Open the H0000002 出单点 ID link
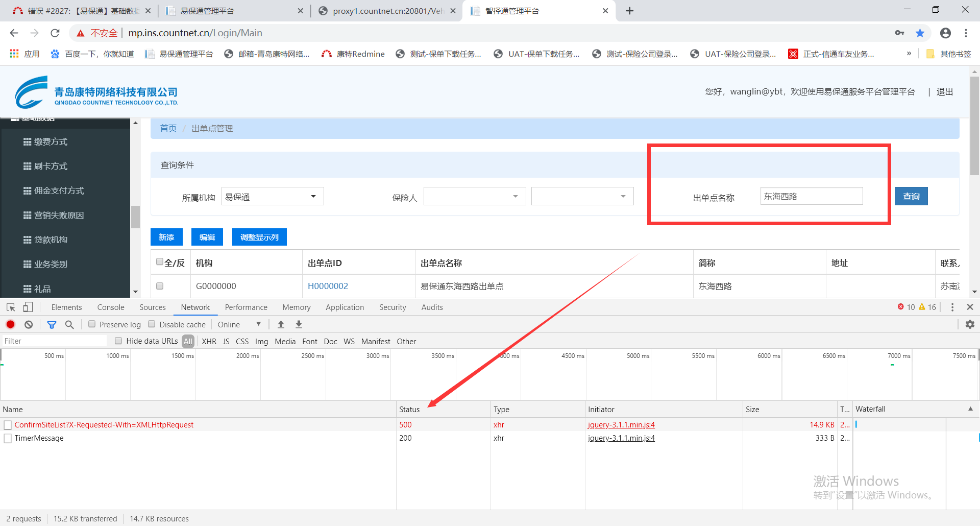Viewport: 980px width, 526px height. 328,286
